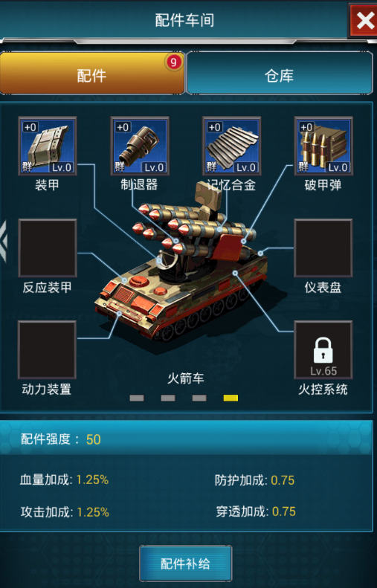The width and height of the screenshot is (377, 588).
Task: Open the empty 仪表盘 slot
Action: coord(323,248)
